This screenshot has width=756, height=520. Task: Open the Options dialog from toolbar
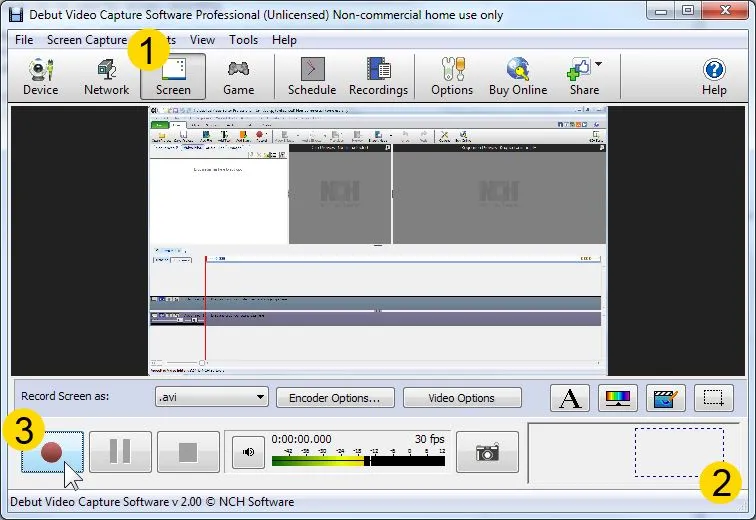coord(452,77)
